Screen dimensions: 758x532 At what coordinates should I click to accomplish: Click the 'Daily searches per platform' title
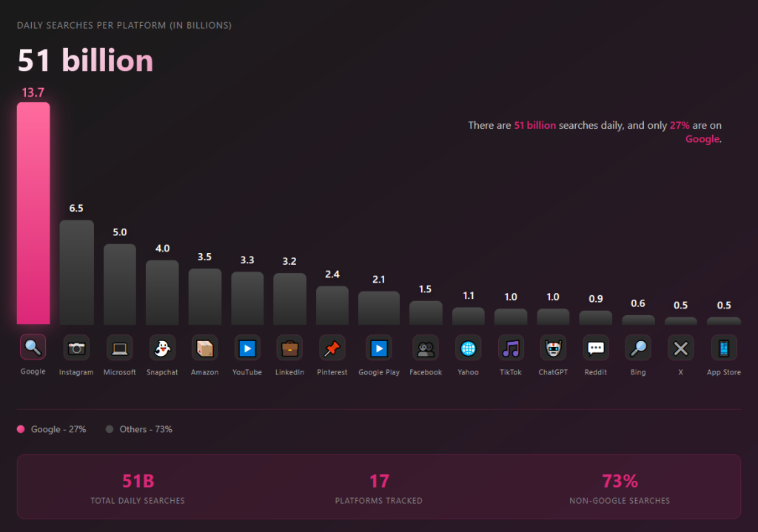pos(124,26)
